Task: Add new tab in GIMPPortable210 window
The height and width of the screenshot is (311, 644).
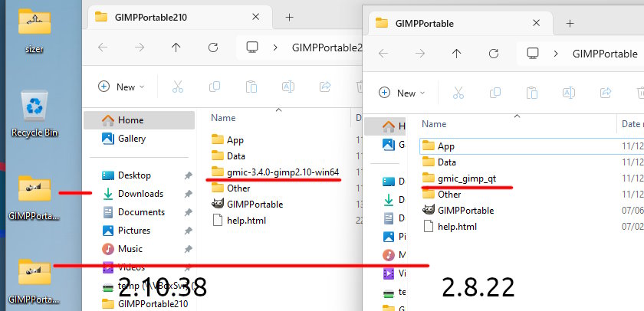Action: click(290, 17)
